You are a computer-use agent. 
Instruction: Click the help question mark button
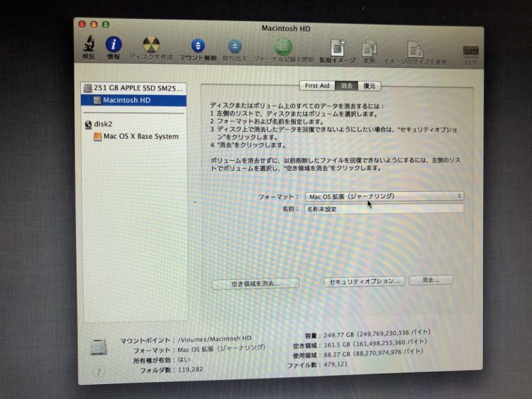coord(99,372)
